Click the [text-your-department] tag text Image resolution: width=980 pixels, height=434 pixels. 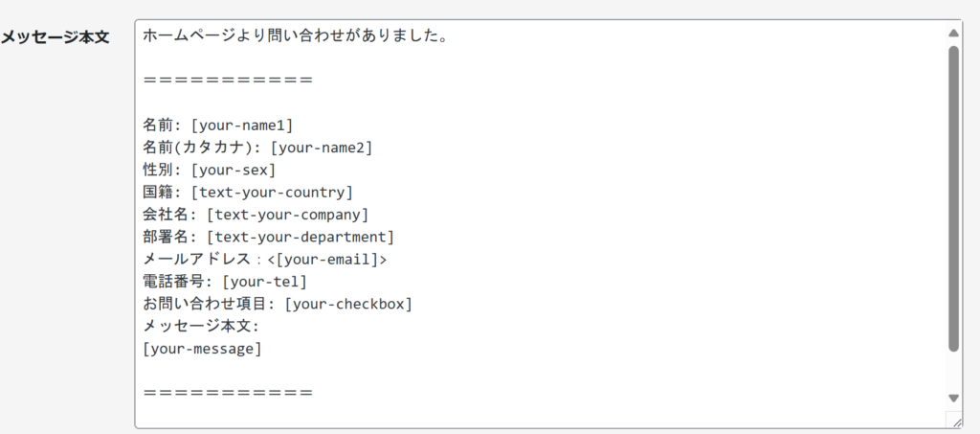point(301,237)
